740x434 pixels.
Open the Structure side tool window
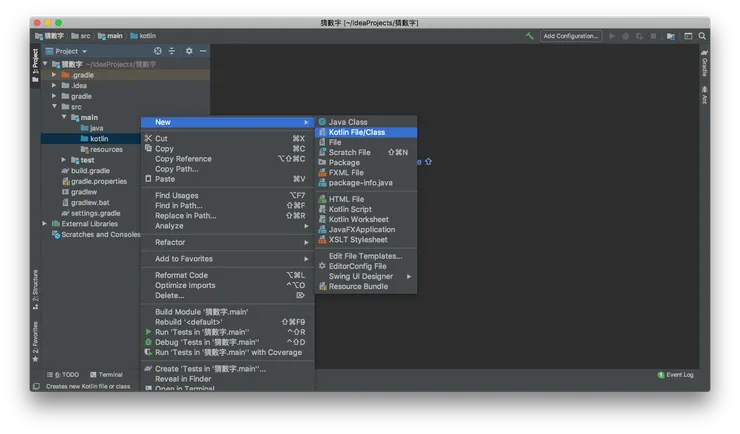tap(35, 285)
